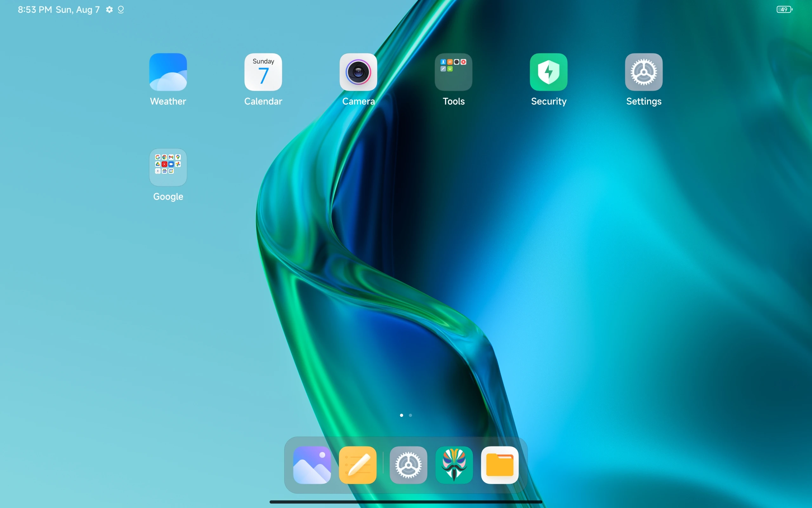Open the Notes app in the dock

pos(358,465)
